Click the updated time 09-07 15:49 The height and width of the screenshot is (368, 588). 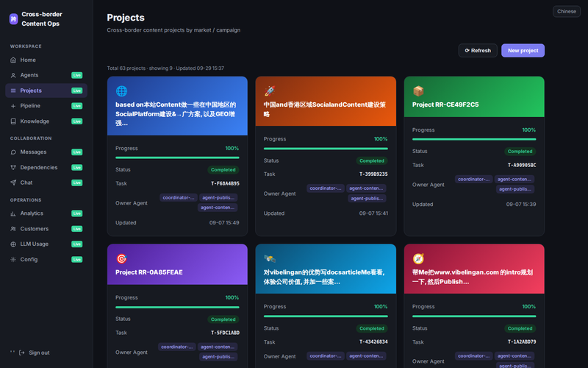(224, 223)
